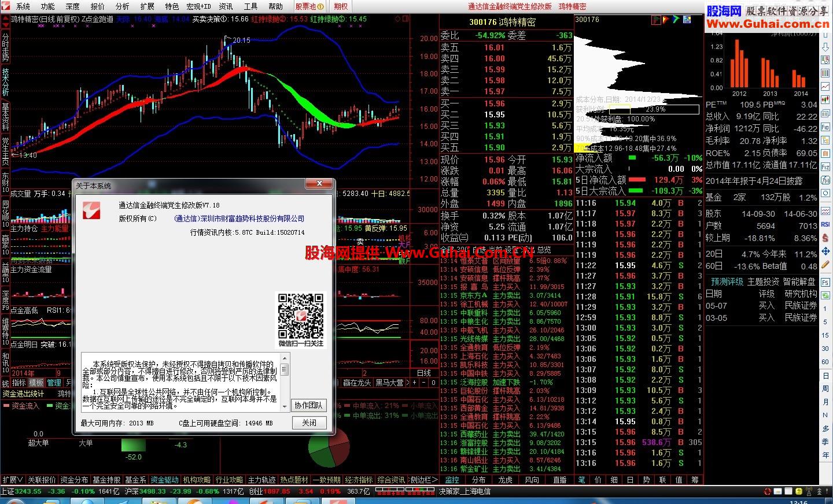The width and height of the screenshot is (833, 504).
Task: Select the 筹 tab under tick list
Action: point(695,480)
